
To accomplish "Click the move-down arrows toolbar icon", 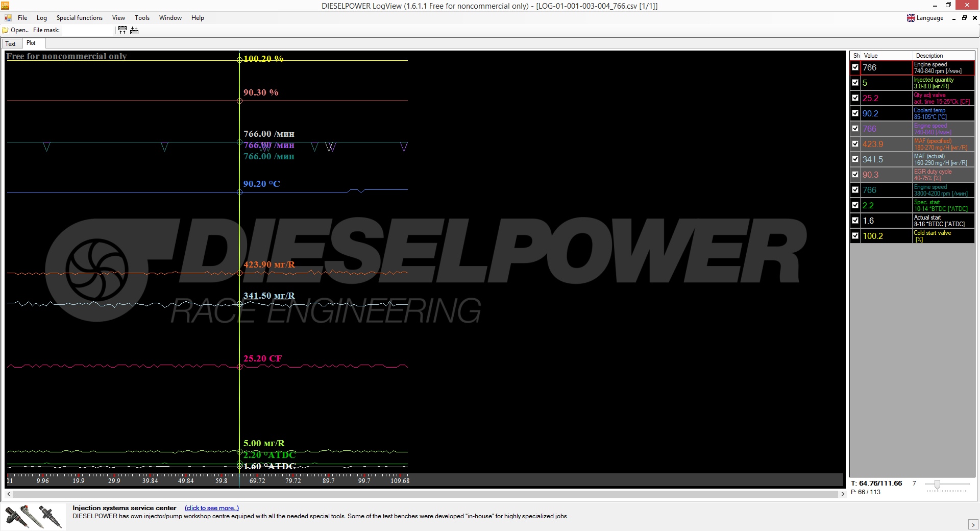I will click(134, 30).
